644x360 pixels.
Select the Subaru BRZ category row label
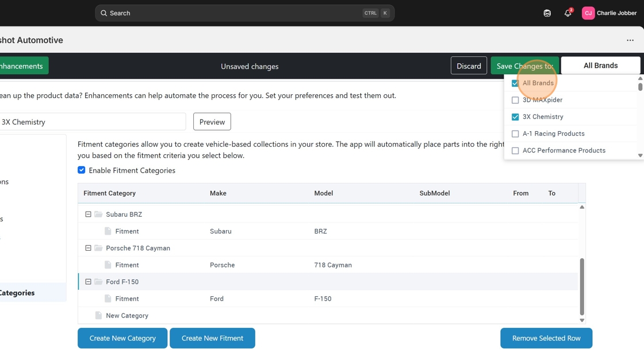pyautogui.click(x=124, y=214)
